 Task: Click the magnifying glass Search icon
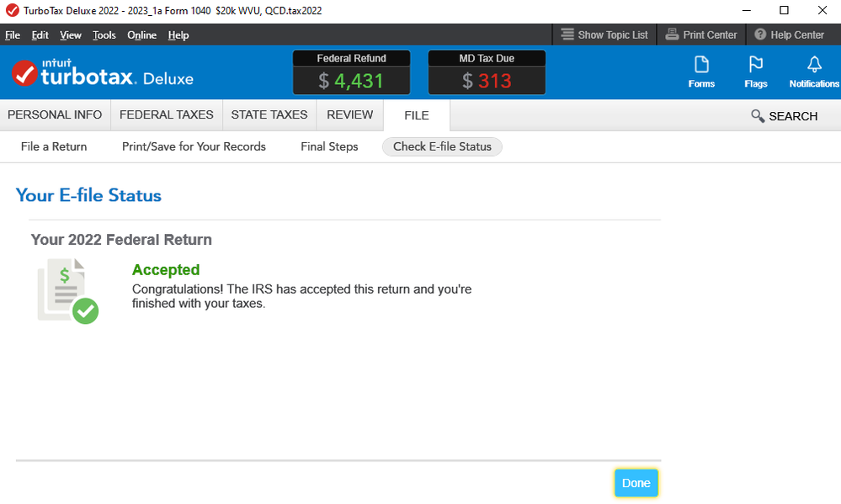[x=758, y=116]
